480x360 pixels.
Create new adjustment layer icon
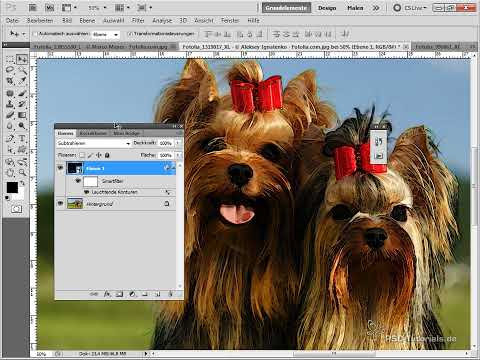[x=132, y=294]
